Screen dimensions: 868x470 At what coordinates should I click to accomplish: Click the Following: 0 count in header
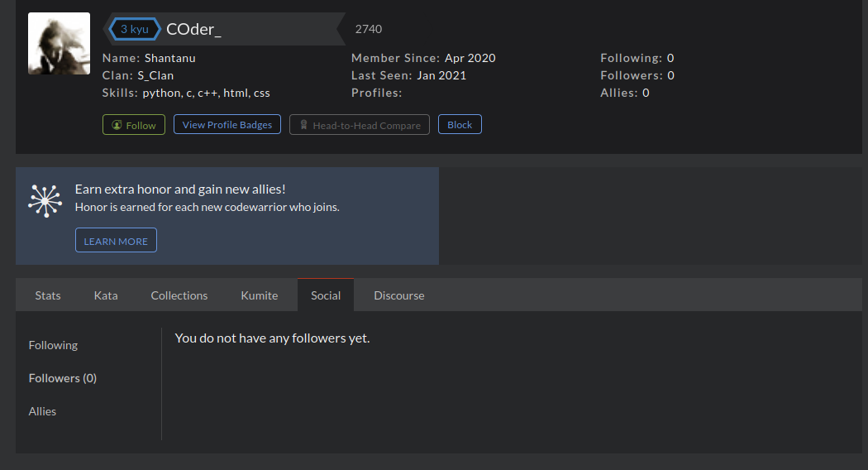pos(637,58)
